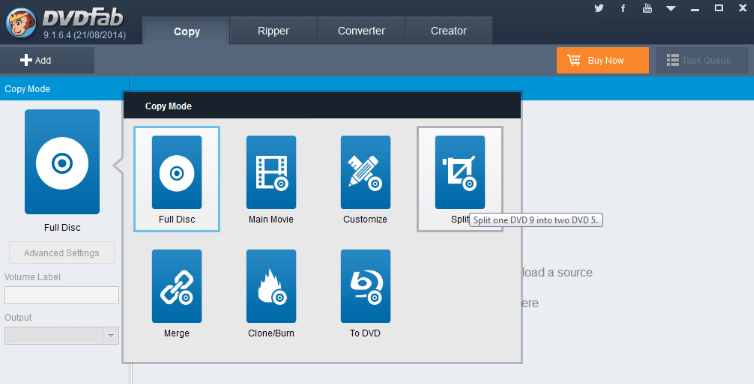754x384 pixels.
Task: Minimize the DVDFab window
Action: pos(694,9)
